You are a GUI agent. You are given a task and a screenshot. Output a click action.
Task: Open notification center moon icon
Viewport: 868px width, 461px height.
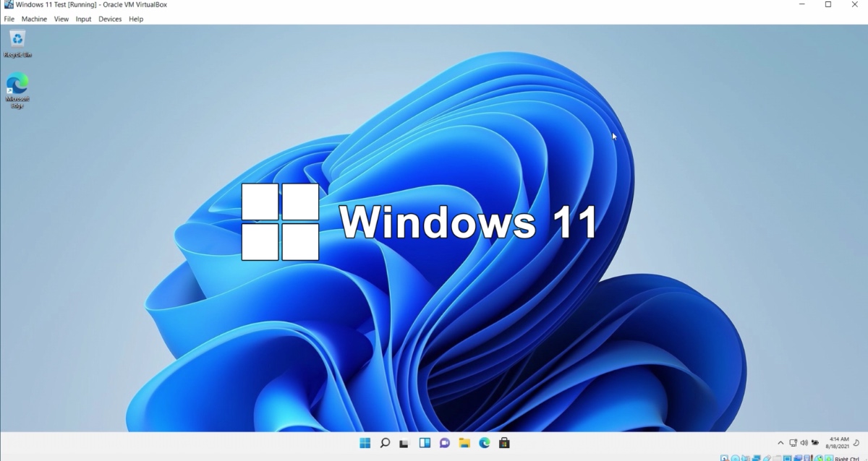[856, 443]
